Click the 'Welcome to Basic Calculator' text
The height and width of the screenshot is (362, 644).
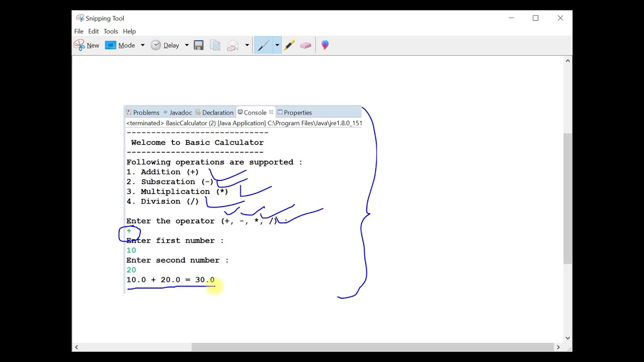pyautogui.click(x=197, y=142)
